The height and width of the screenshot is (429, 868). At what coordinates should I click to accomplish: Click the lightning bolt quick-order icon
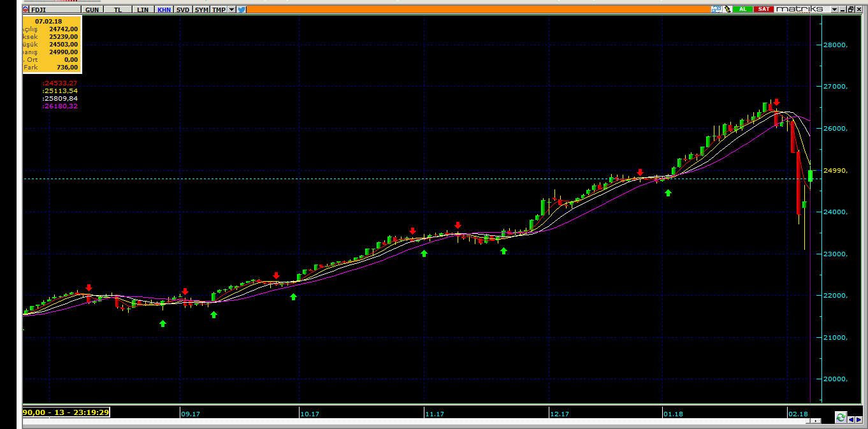tap(727, 10)
